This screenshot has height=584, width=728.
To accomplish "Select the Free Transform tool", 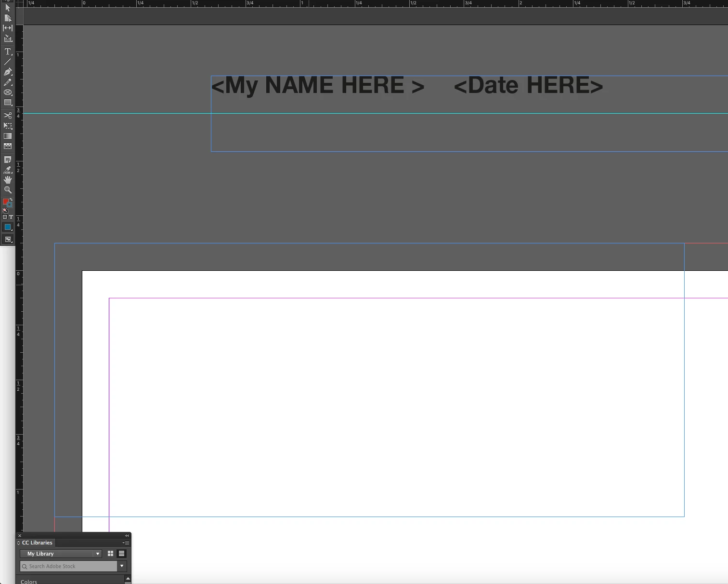I will pos(8,126).
